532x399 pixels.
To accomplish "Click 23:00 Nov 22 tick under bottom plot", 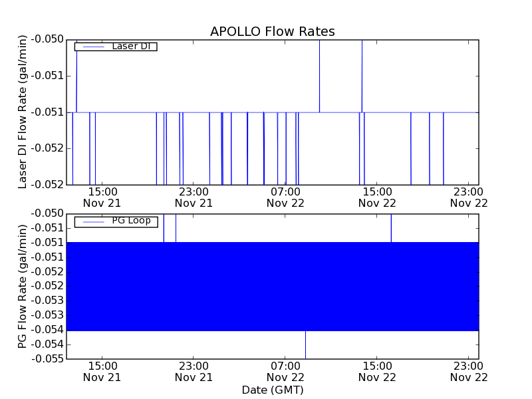I will tap(468, 371).
